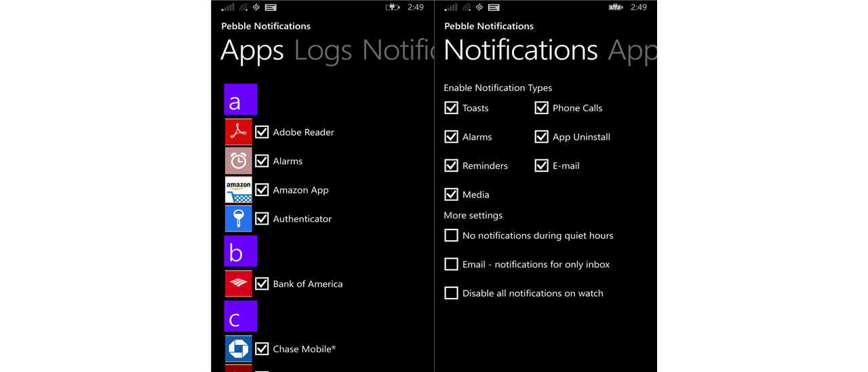
Task: Toggle the App Uninstall checkbox
Action: coord(541,136)
